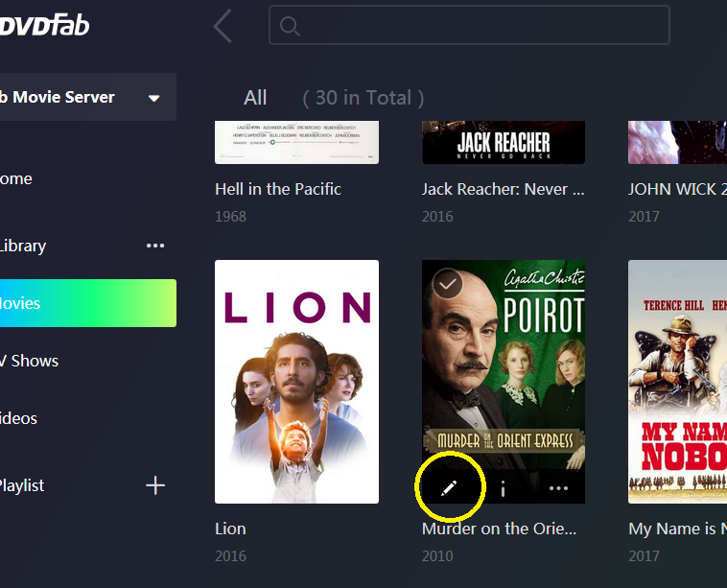Go back with the left arrow
Viewport: 727px width, 588px height.
(223, 27)
